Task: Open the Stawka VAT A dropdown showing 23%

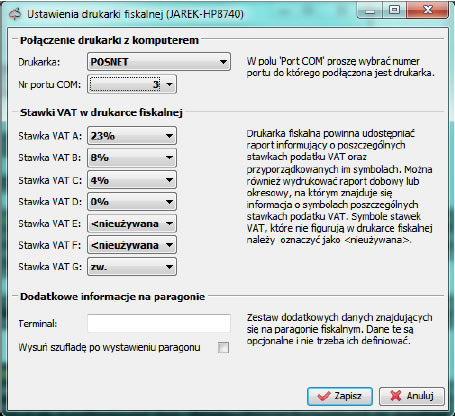Action: pyautogui.click(x=132, y=135)
